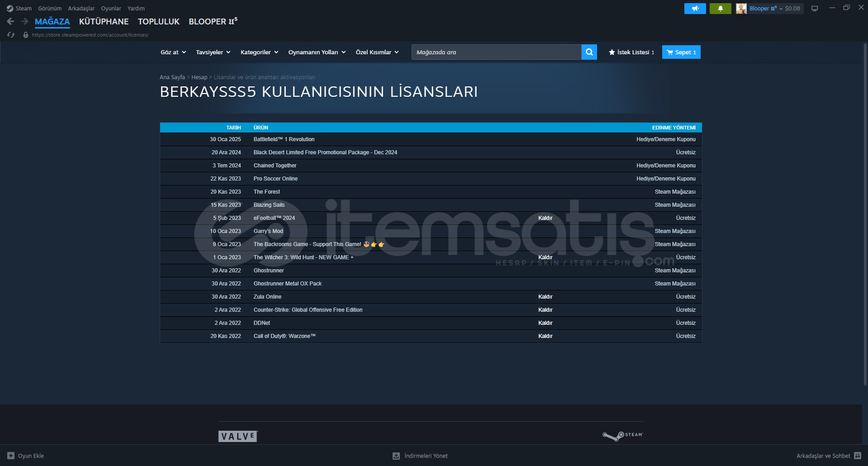This screenshot has width=868, height=466.
Task: Open İstek Listesi wishlist
Action: (631, 52)
